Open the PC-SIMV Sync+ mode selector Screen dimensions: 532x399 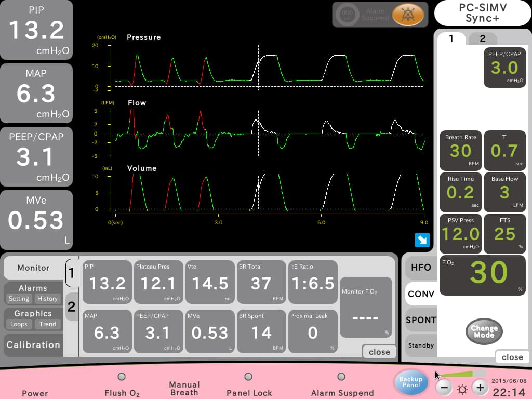click(483, 13)
